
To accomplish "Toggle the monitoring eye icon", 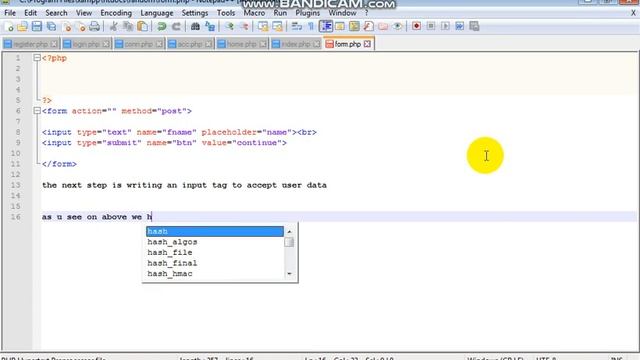I will [x=397, y=27].
